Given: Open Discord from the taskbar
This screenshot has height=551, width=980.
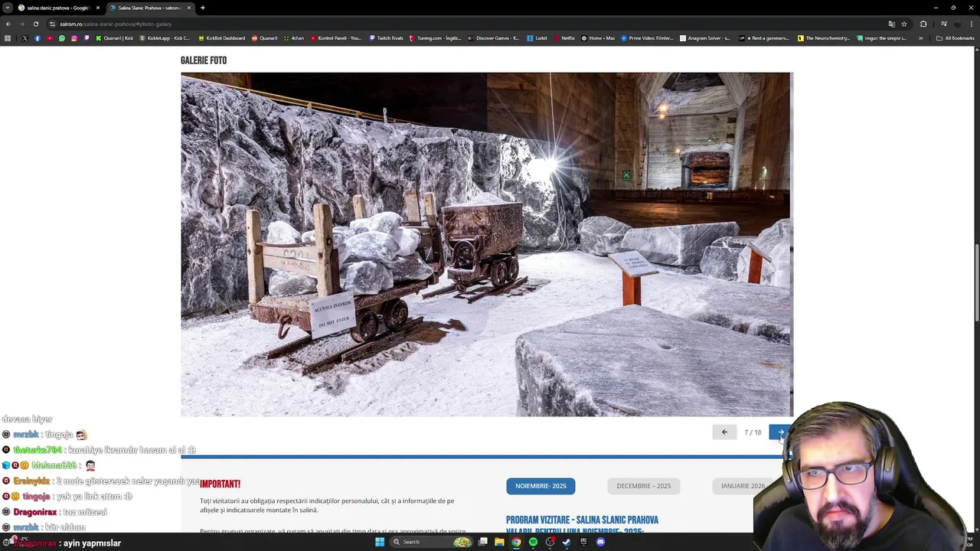Looking at the screenshot, I should pyautogui.click(x=600, y=542).
